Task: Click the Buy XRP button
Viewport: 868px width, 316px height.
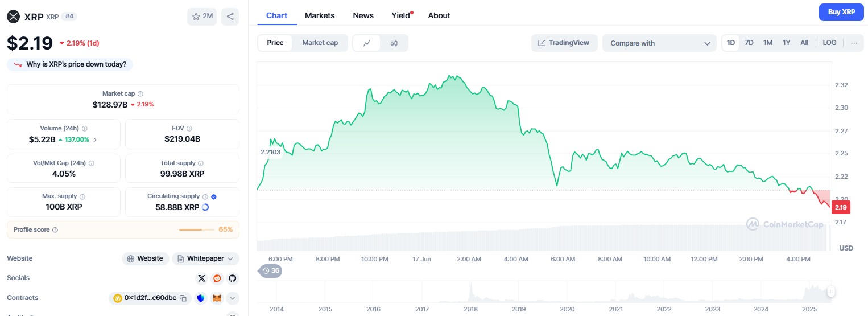Action: click(841, 12)
